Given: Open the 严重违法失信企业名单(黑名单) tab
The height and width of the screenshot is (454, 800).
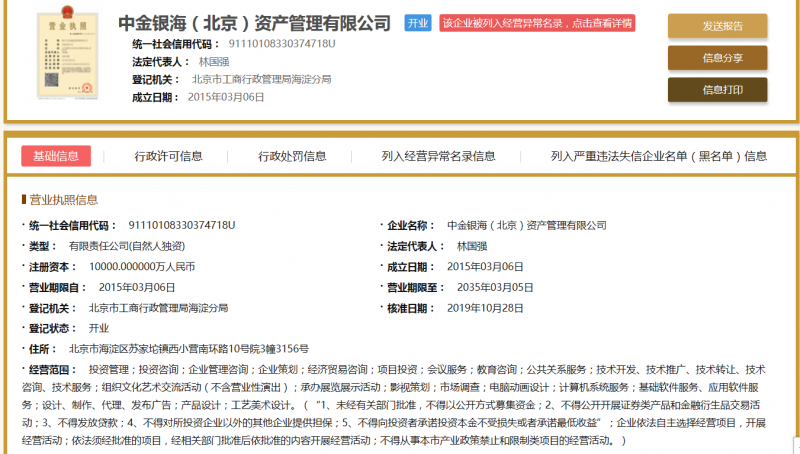Looking at the screenshot, I should click(659, 156).
